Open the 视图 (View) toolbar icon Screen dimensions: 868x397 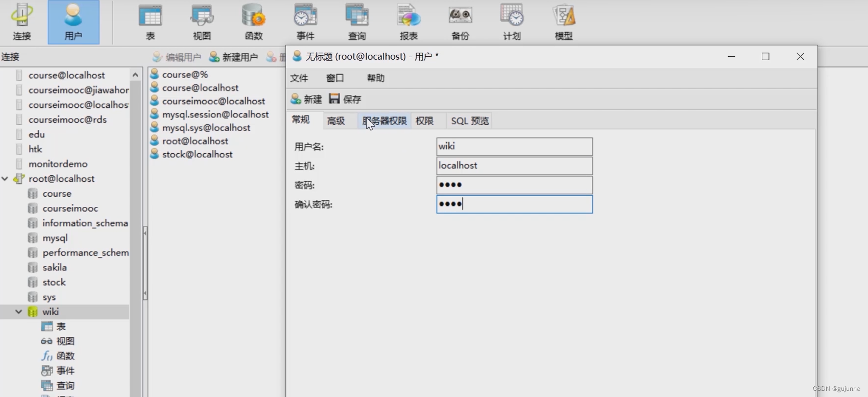coord(202,22)
